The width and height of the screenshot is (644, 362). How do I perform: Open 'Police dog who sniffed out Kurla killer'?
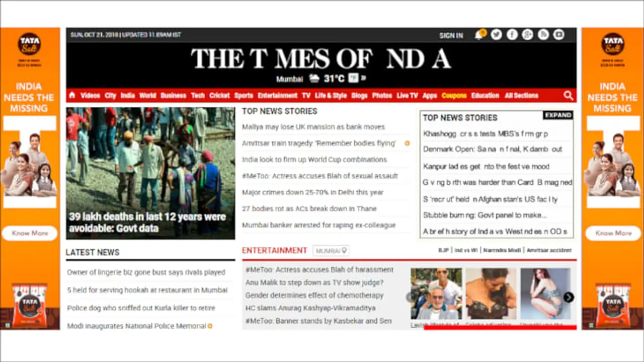click(x=141, y=308)
